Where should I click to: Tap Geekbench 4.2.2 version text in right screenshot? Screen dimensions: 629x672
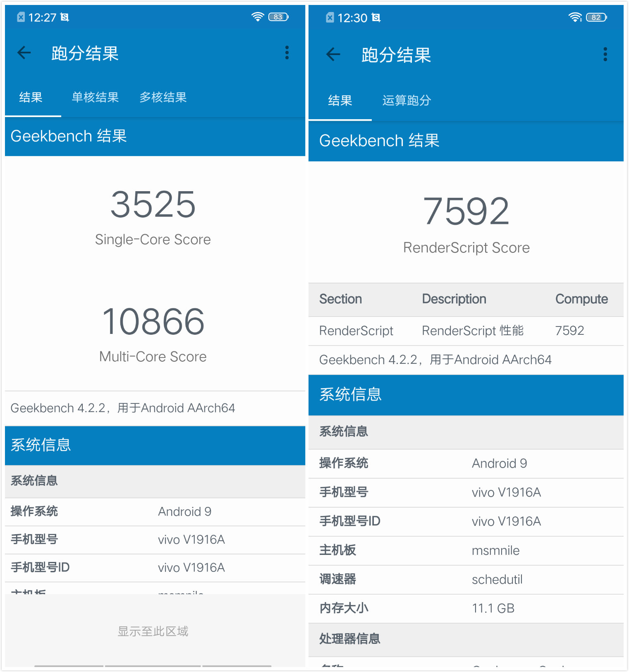pyautogui.click(x=435, y=360)
